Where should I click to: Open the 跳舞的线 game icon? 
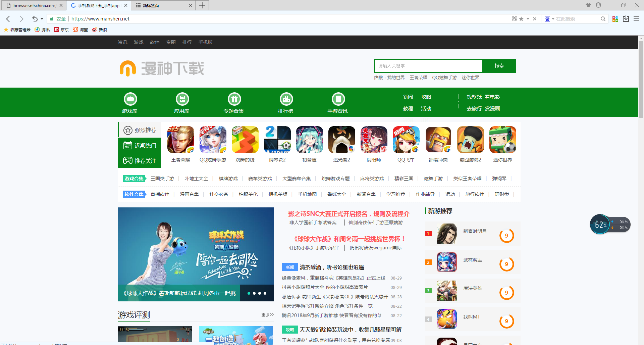[x=245, y=140]
